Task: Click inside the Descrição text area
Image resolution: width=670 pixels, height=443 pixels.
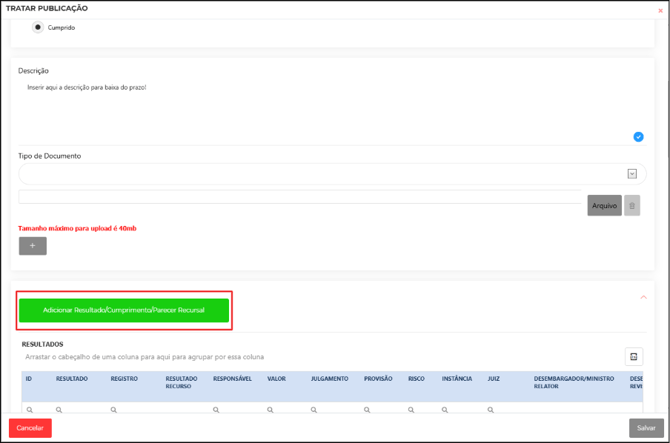Action: (320, 110)
